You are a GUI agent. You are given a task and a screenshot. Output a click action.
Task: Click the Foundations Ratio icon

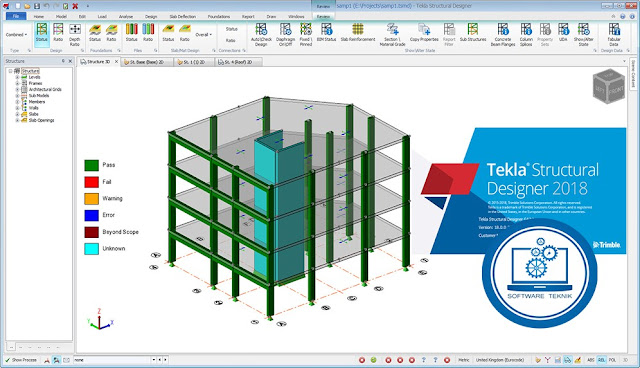click(x=111, y=32)
